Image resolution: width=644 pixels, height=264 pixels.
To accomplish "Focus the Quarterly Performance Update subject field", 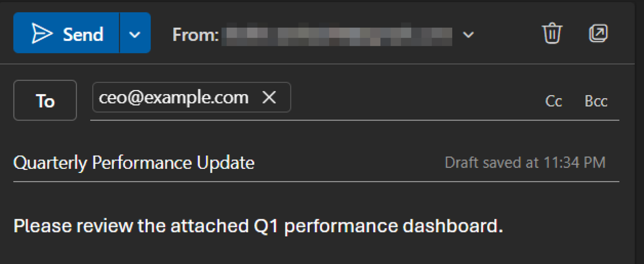I will pos(134,163).
